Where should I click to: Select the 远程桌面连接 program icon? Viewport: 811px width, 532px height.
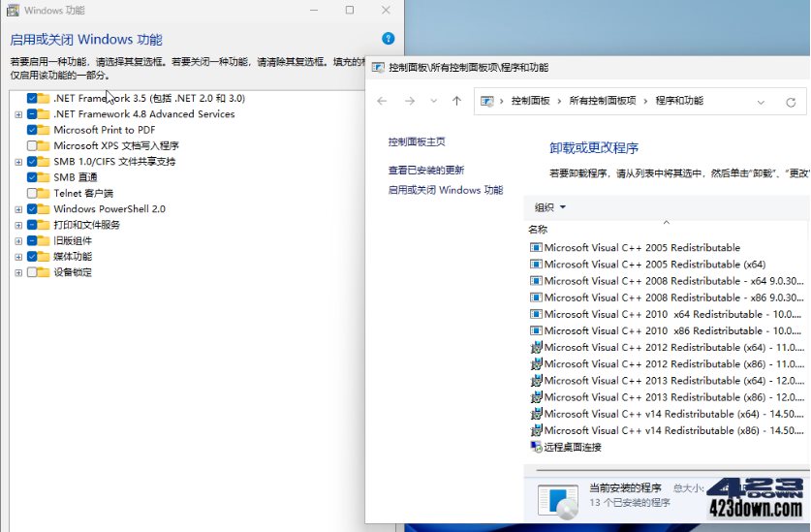click(x=536, y=447)
